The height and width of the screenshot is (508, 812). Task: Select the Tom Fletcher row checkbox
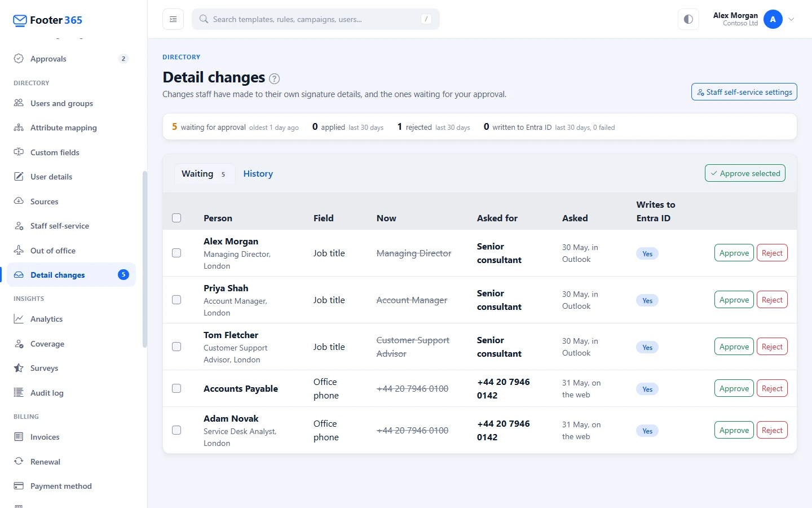pyautogui.click(x=176, y=347)
